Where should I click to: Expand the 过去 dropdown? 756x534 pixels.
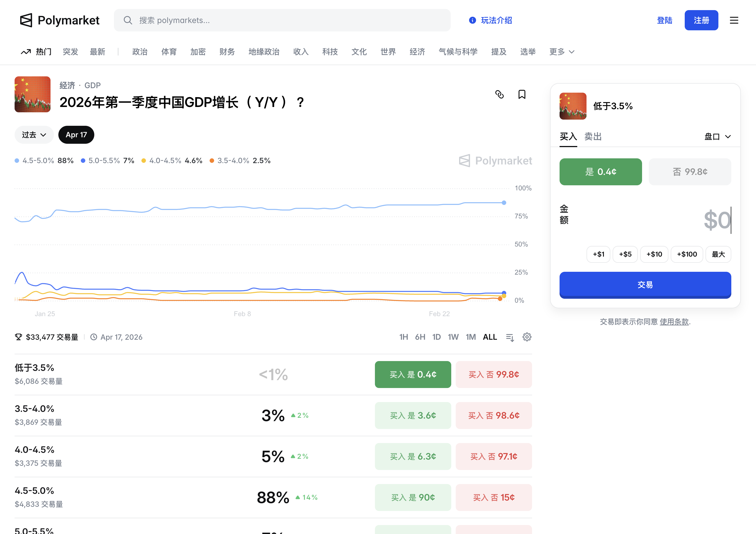(x=34, y=135)
